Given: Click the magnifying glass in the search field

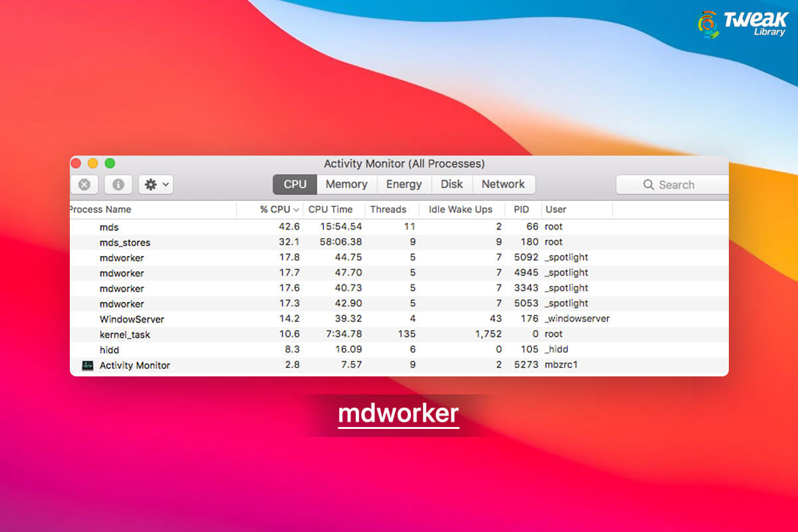Looking at the screenshot, I should pos(648,184).
